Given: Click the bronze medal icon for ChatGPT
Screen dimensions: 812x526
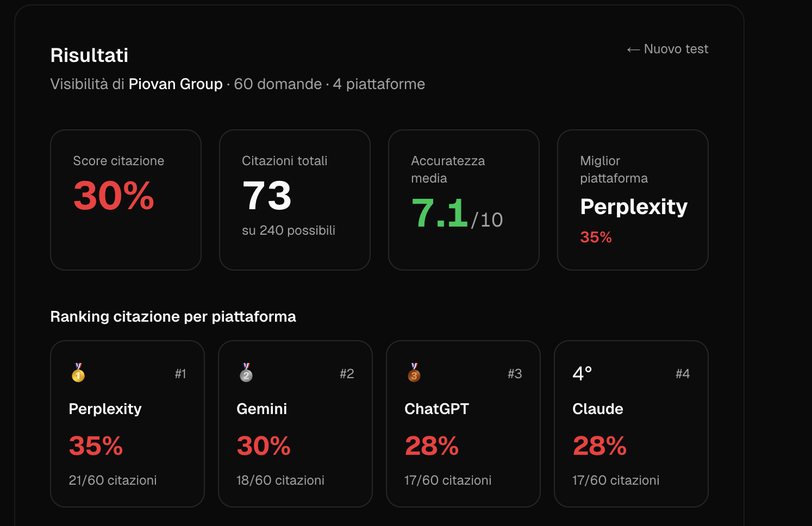Looking at the screenshot, I should pyautogui.click(x=414, y=373).
